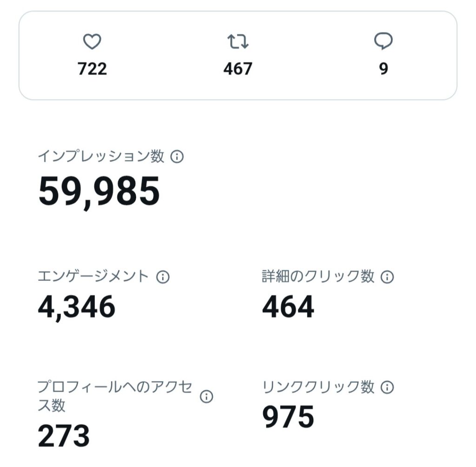
Task: Select the 9 replies count
Action: [383, 69]
